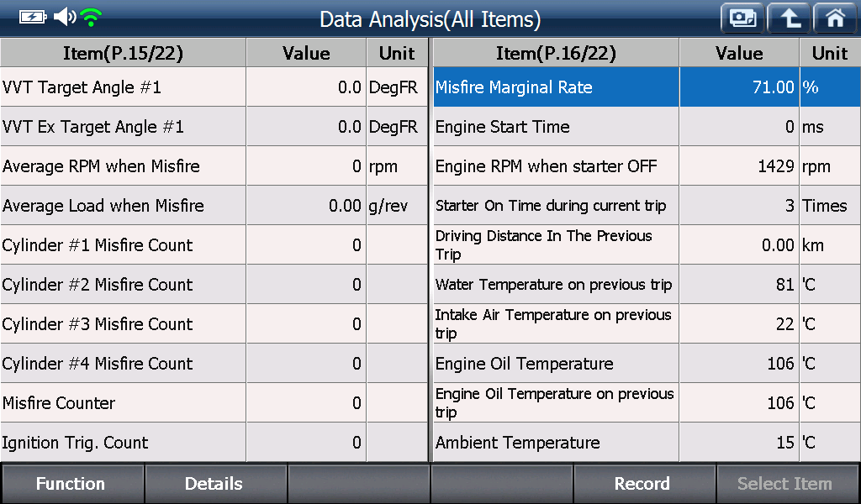Image resolution: width=861 pixels, height=504 pixels.
Task: Select Driving Distance In The Previous Trip
Action: pyautogui.click(x=647, y=245)
